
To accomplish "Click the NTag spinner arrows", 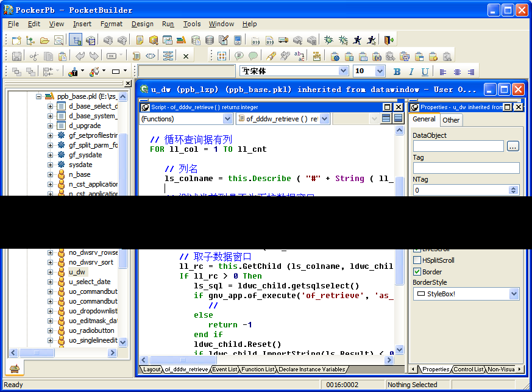I will pos(513,190).
